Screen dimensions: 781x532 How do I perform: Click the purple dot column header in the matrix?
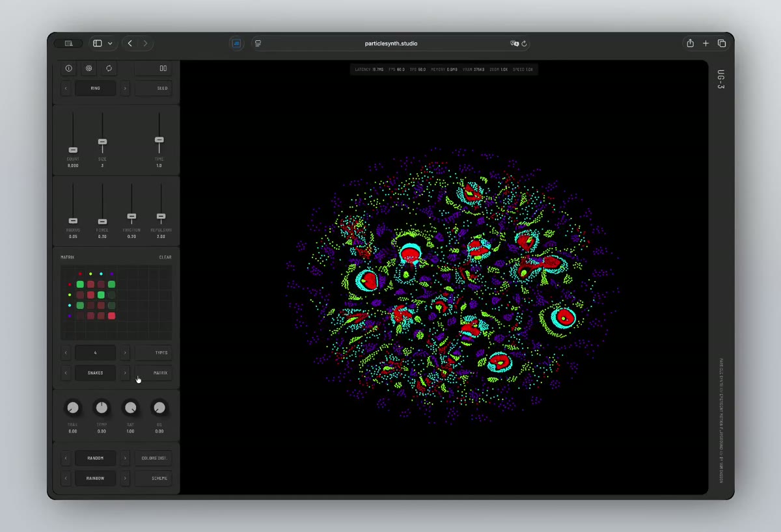tap(111, 274)
